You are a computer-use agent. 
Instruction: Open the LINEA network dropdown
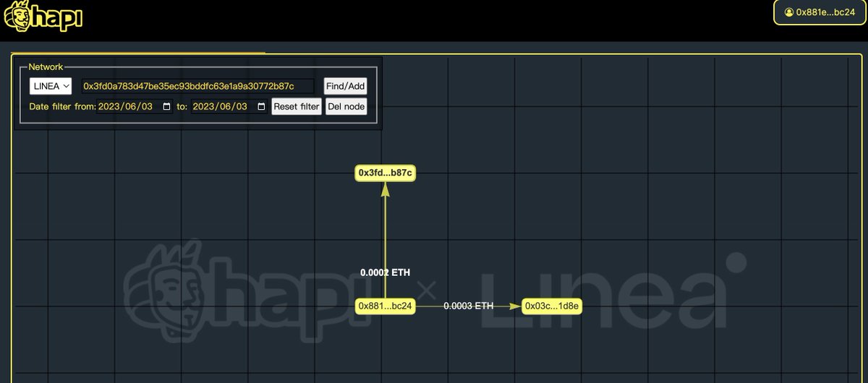[x=51, y=86]
